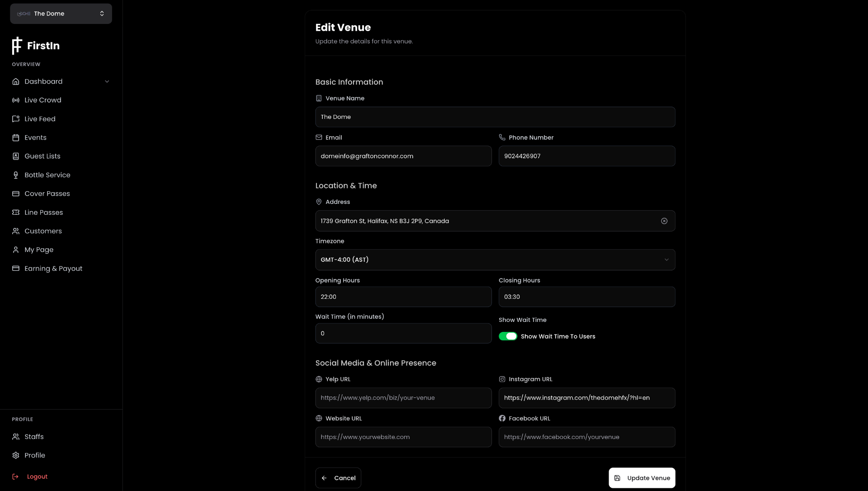The height and width of the screenshot is (491, 868).
Task: Click the Cancel button
Action: [x=338, y=478]
